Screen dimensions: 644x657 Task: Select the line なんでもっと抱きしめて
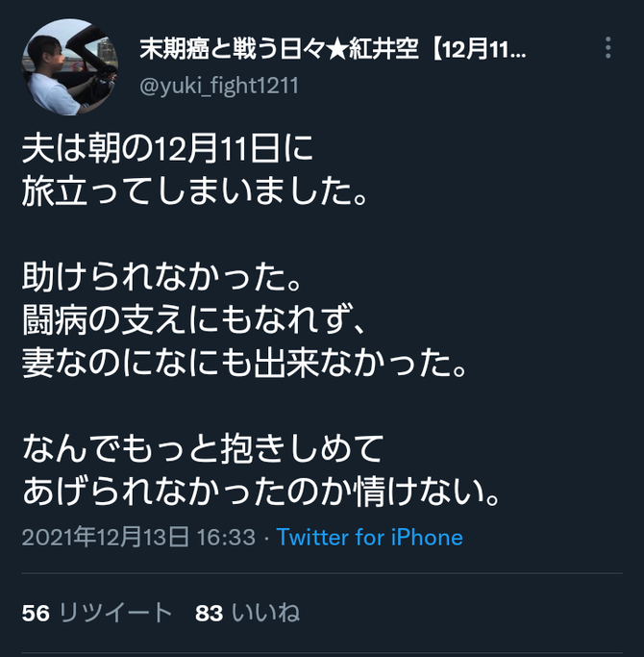point(203,448)
